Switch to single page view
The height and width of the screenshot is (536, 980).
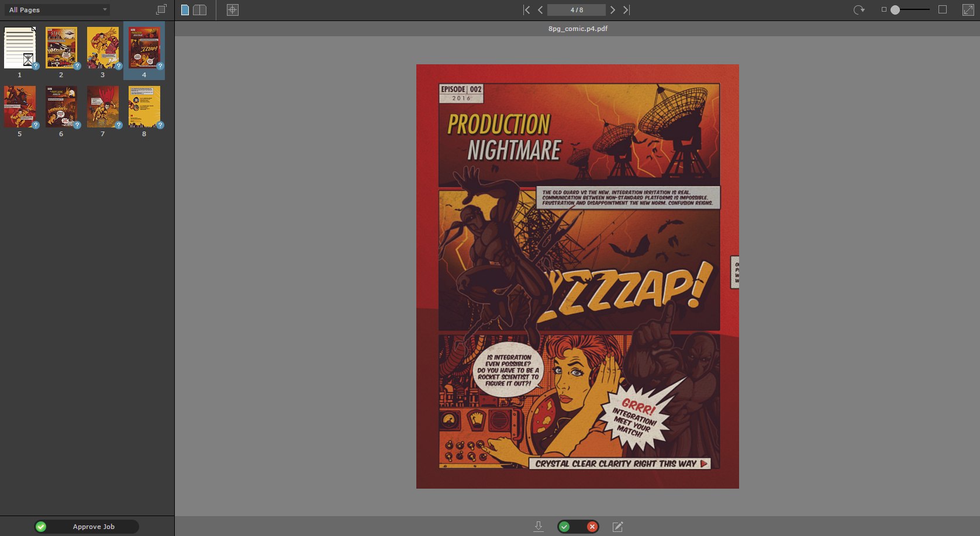185,10
